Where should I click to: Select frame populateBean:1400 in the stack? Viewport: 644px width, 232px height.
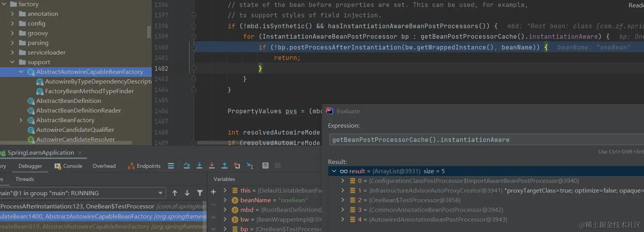tap(103, 217)
